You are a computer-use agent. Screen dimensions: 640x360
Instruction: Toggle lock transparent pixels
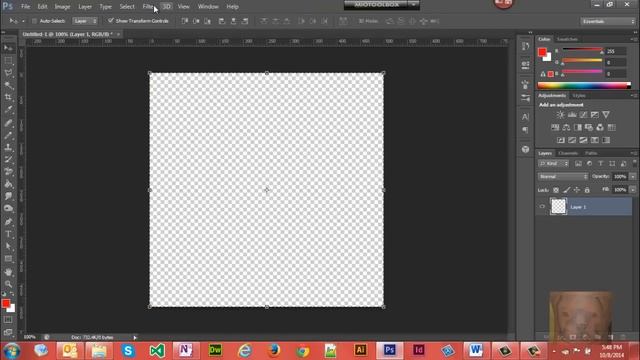(556, 190)
